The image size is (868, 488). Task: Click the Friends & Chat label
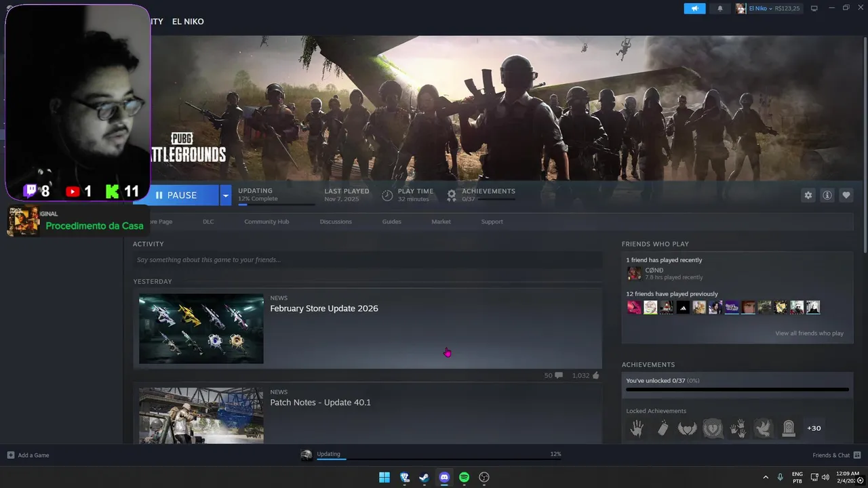coord(831,455)
